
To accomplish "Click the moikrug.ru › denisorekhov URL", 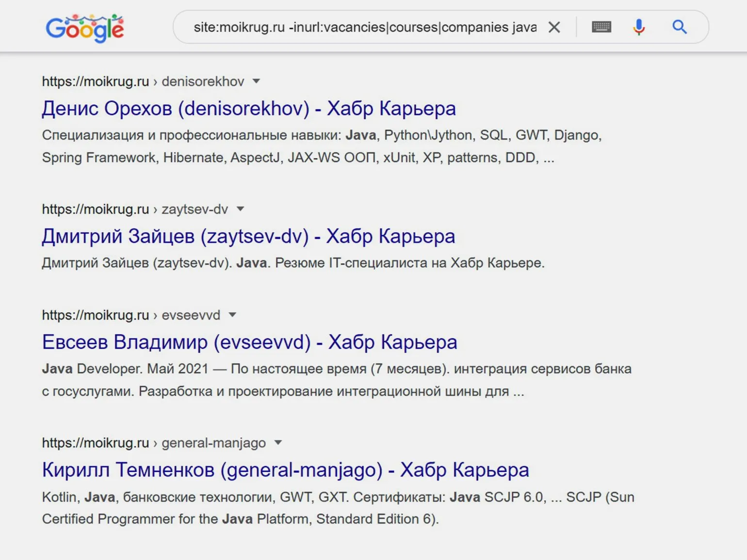I will tap(143, 81).
